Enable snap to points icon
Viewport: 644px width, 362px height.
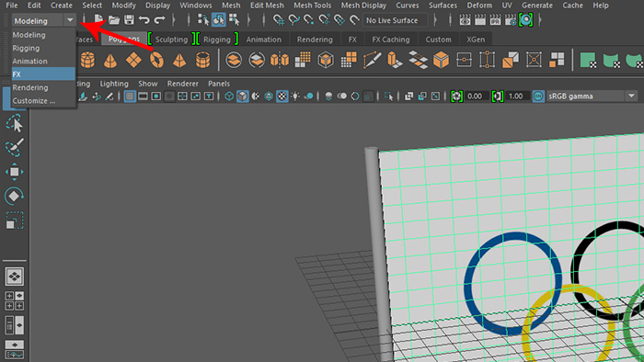(x=309, y=19)
